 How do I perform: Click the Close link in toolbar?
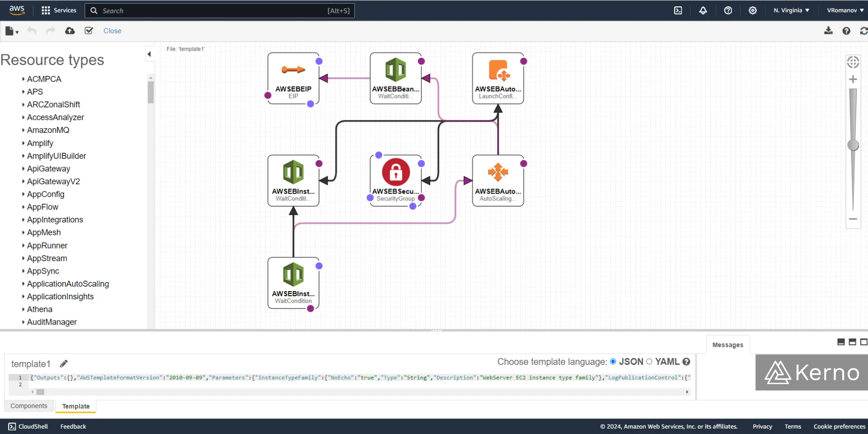[x=112, y=31]
